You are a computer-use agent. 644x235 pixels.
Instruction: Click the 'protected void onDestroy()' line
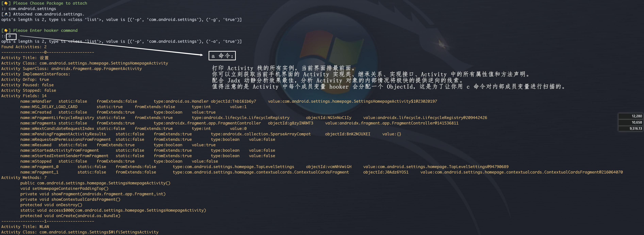[x=51, y=205]
